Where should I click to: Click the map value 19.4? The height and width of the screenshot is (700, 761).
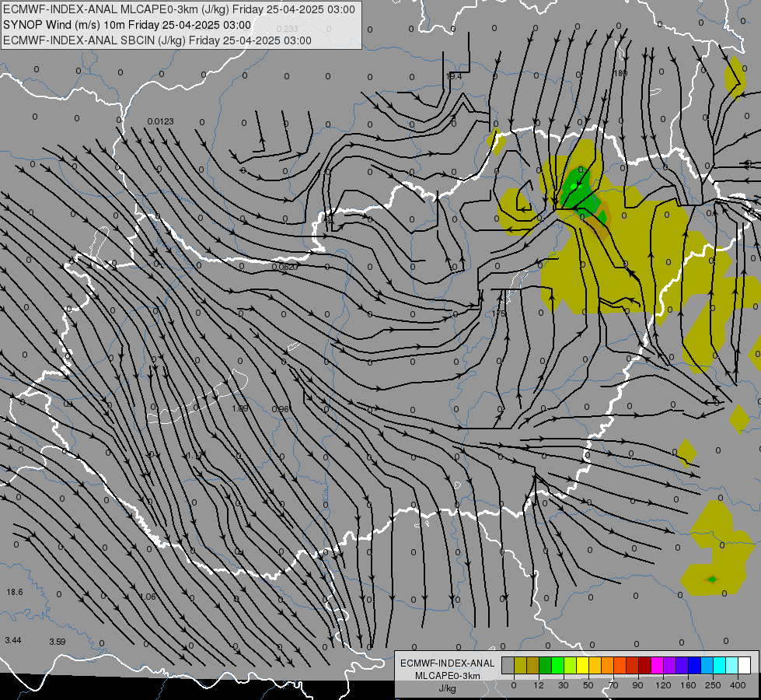pyautogui.click(x=454, y=77)
